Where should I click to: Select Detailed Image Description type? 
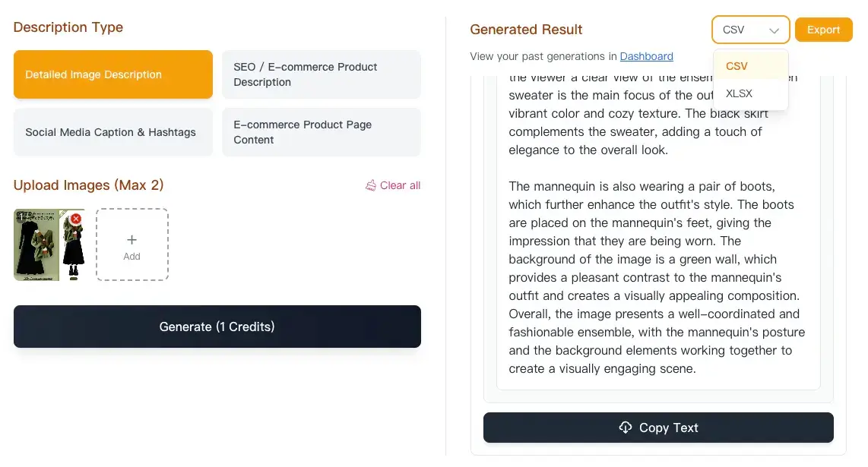click(112, 74)
